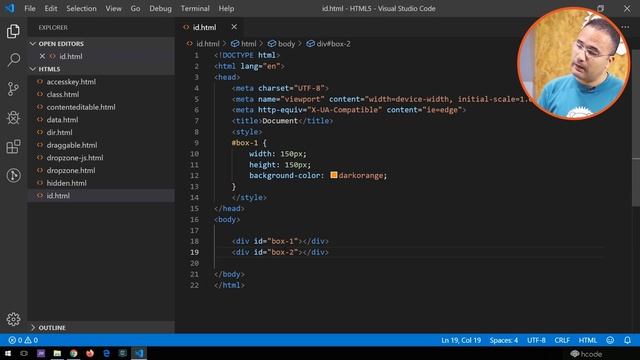Open File Explorer from the taskbar
Image resolution: width=640 pixels, height=360 pixels.
pyautogui.click(x=57, y=353)
